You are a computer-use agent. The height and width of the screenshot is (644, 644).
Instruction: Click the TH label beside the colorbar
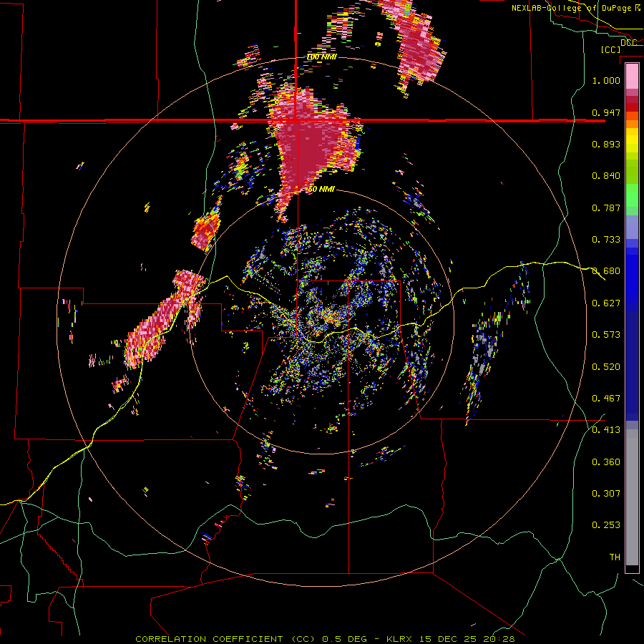[615, 557]
